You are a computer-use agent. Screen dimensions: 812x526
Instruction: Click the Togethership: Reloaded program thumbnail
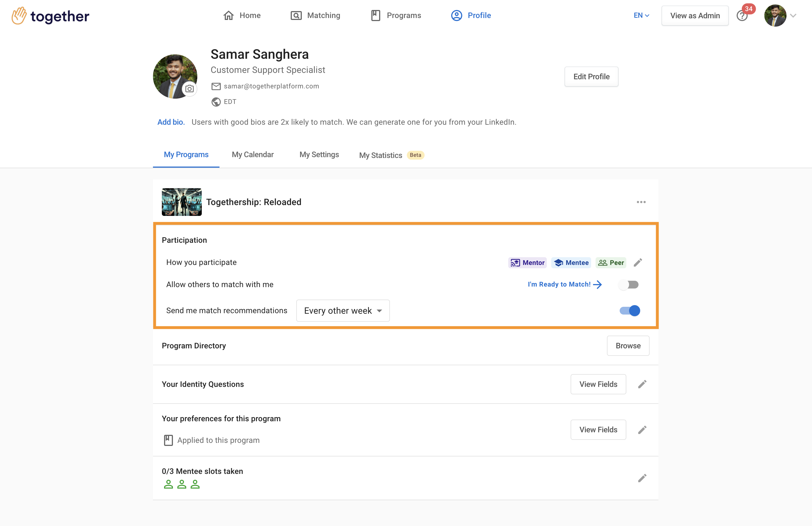pyautogui.click(x=182, y=202)
